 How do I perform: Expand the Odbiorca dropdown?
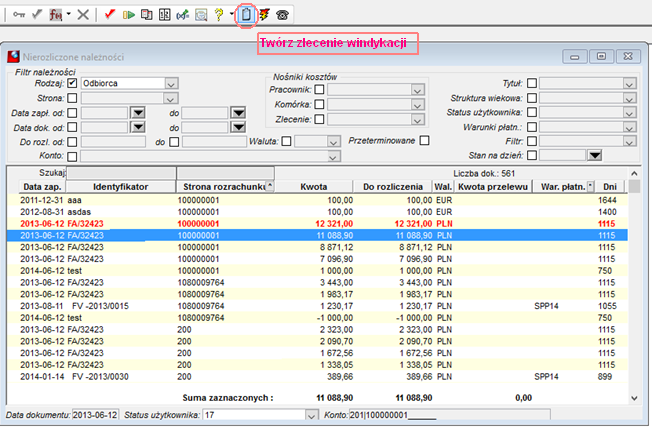point(171,84)
